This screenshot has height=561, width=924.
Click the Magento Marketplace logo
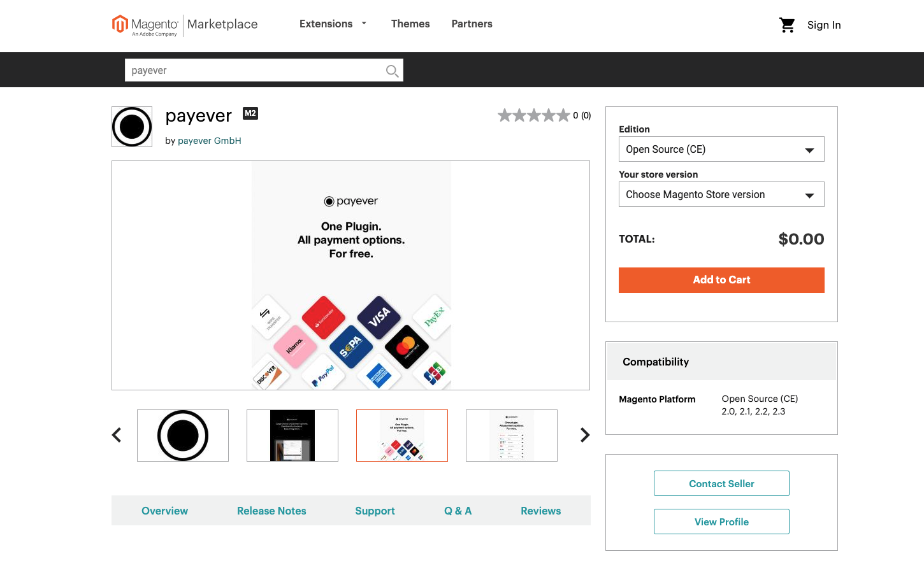tap(185, 25)
